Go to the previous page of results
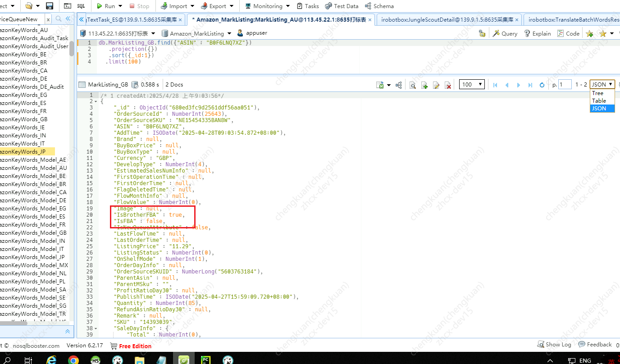620x364 pixels. pyautogui.click(x=507, y=85)
